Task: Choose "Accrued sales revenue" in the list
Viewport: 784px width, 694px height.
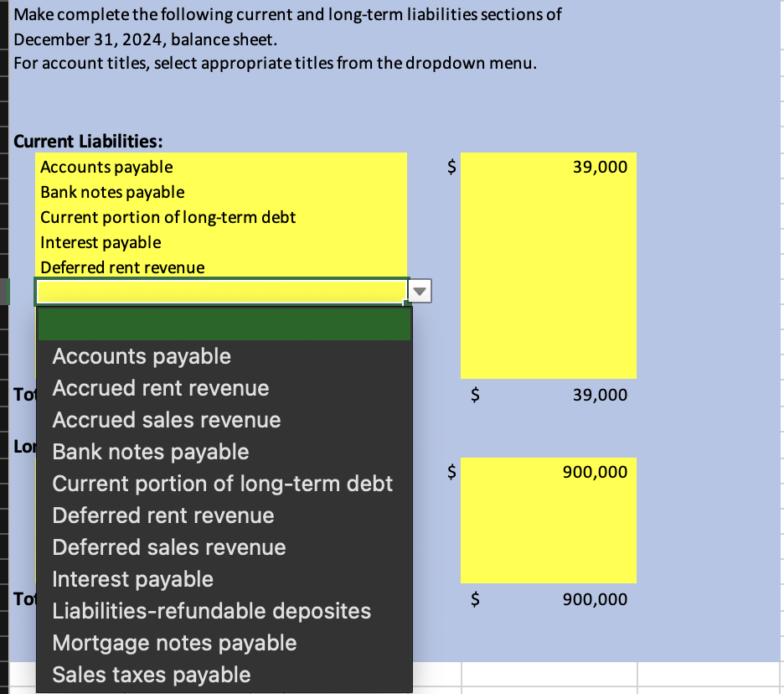Action: click(x=166, y=419)
